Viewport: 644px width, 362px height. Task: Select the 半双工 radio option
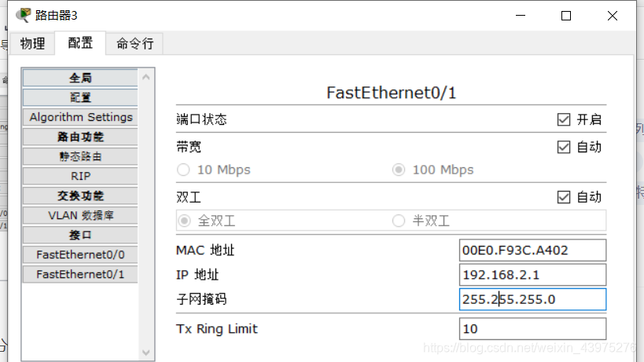399,221
